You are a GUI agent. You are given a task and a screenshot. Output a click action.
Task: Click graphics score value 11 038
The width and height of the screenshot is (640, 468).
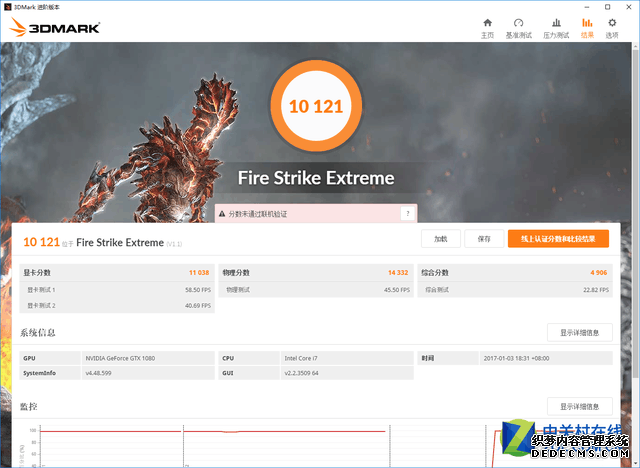point(199,273)
